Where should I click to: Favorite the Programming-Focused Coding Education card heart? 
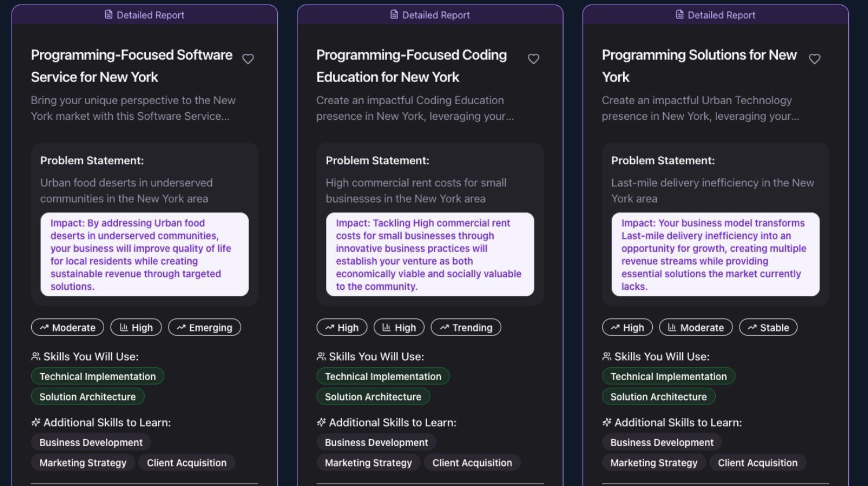[x=534, y=58]
